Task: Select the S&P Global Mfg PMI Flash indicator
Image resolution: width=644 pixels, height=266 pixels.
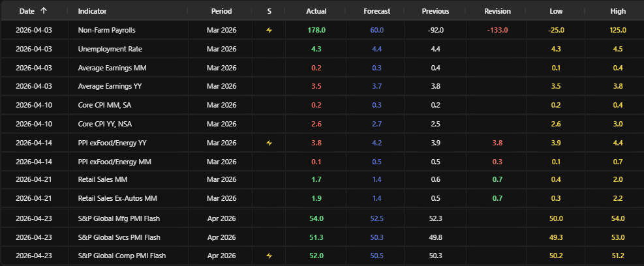Action: (119, 218)
